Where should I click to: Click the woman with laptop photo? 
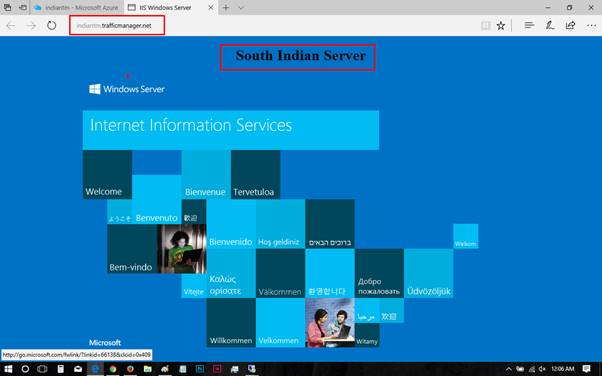tap(182, 249)
